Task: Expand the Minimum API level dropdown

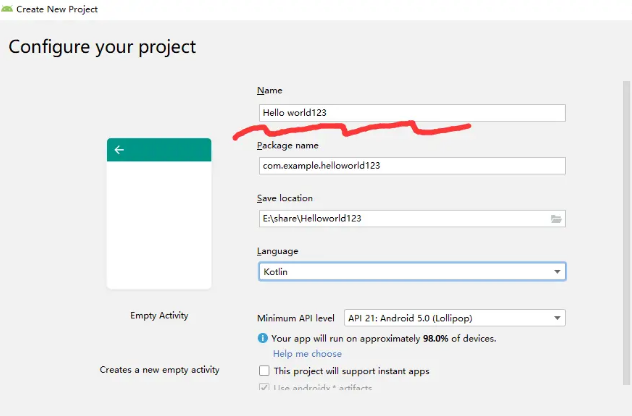Action: 454,318
